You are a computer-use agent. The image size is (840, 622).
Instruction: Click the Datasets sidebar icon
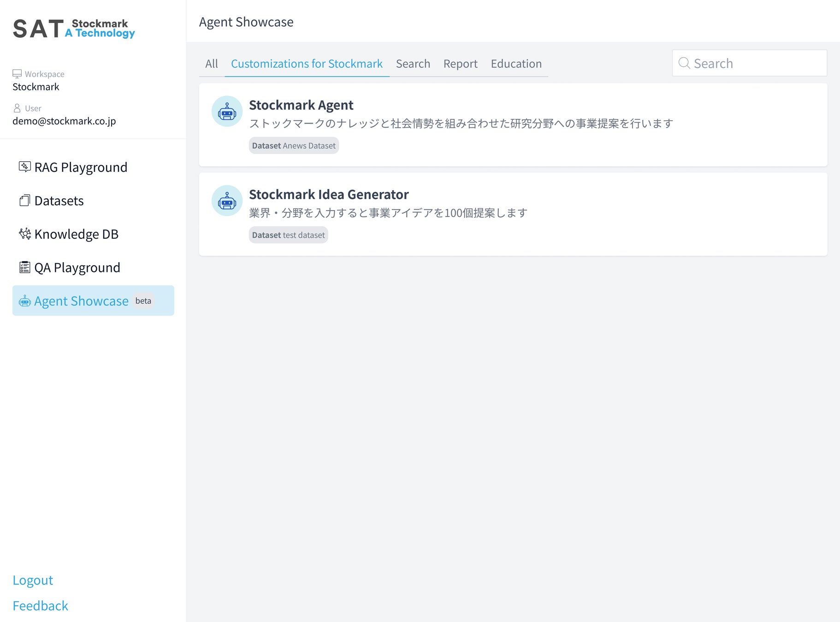[25, 200]
